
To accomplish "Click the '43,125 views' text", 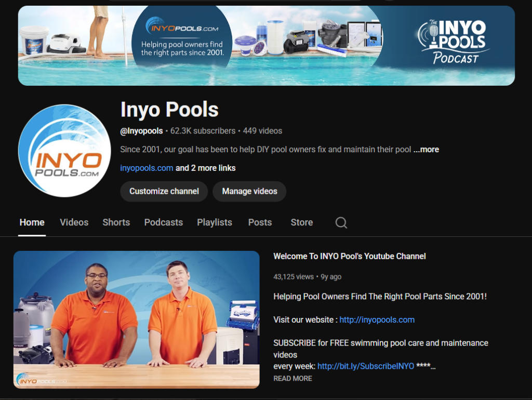I will point(294,277).
